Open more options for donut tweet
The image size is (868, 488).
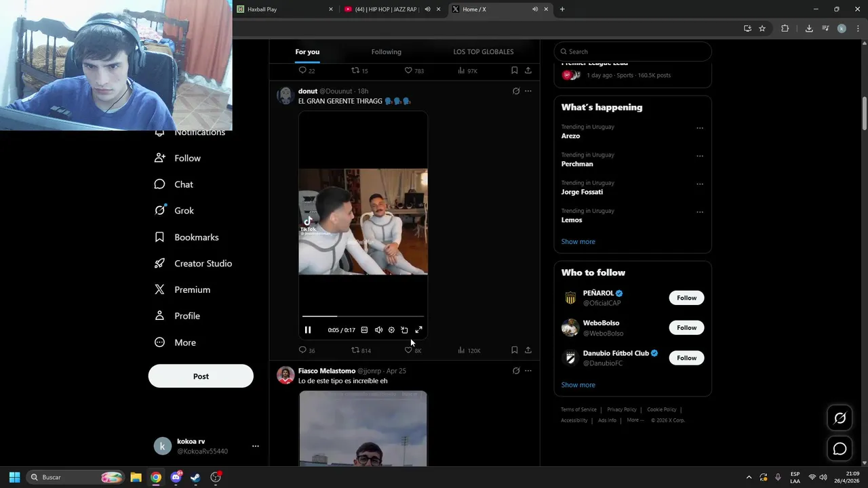tap(528, 91)
